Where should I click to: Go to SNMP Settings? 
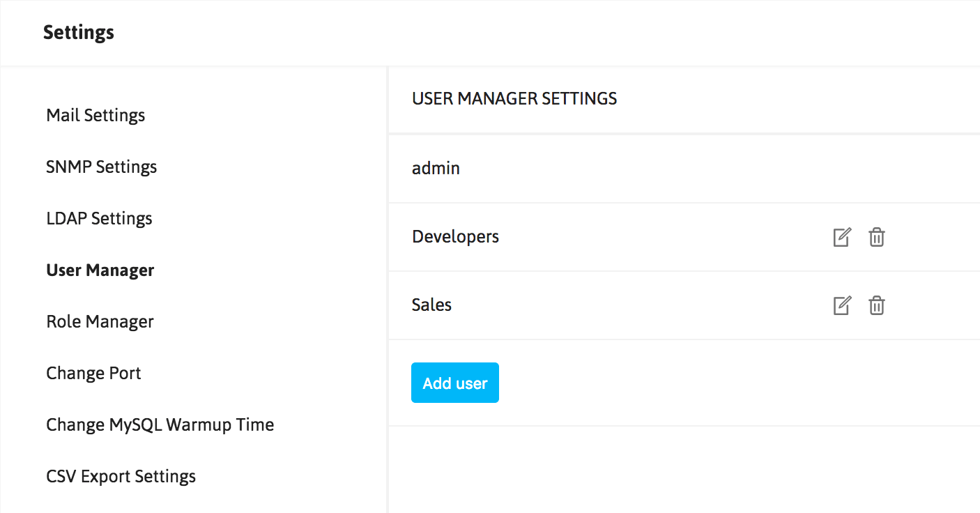coord(102,167)
